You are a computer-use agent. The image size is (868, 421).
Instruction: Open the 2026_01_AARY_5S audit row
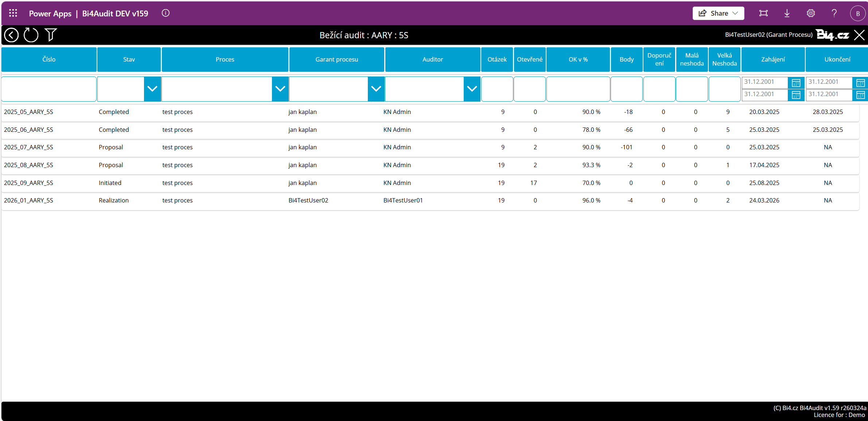point(28,200)
